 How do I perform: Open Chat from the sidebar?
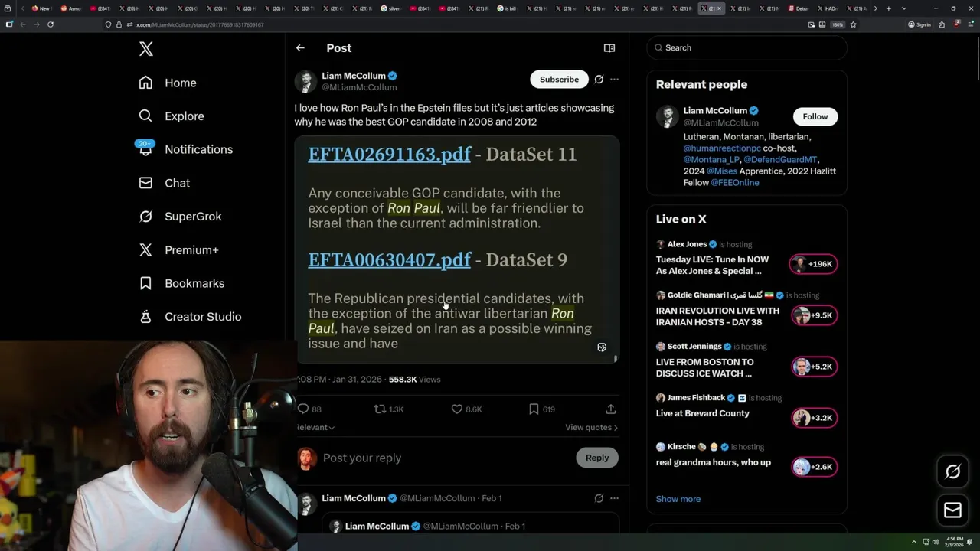click(x=165, y=183)
